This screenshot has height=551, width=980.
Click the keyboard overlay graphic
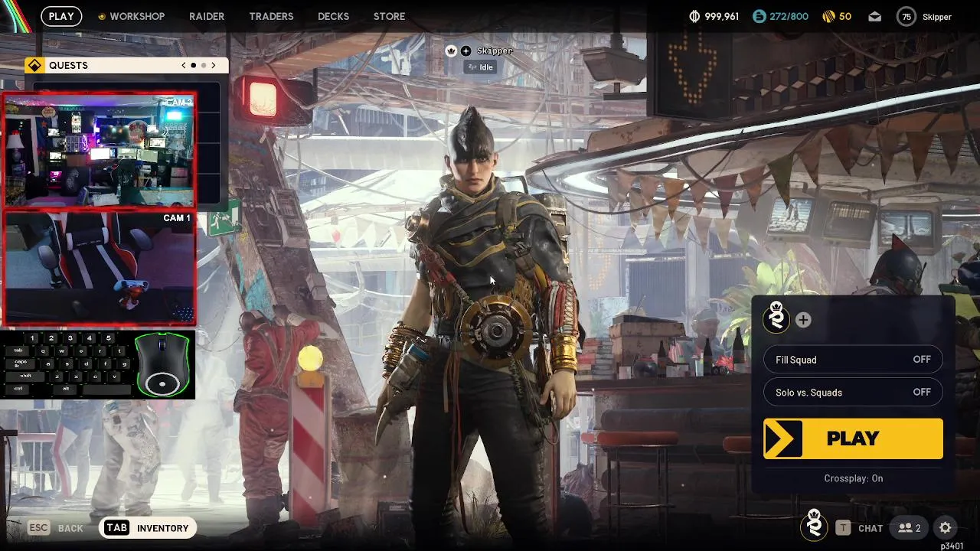(66, 364)
